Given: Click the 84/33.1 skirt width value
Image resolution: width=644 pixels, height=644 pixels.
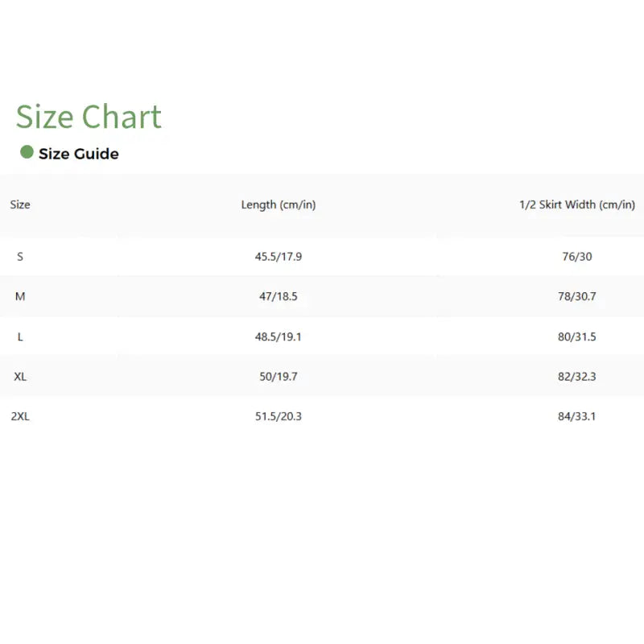Looking at the screenshot, I should click(576, 416).
